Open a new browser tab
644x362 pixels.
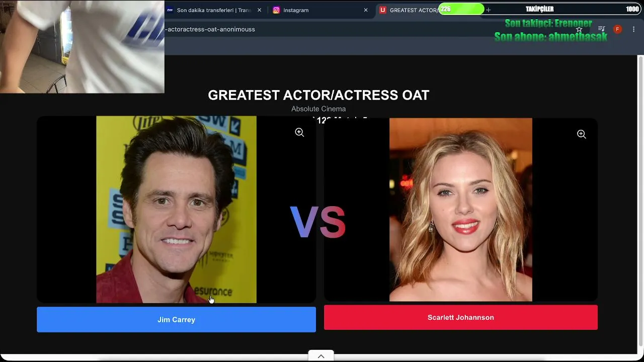click(488, 10)
